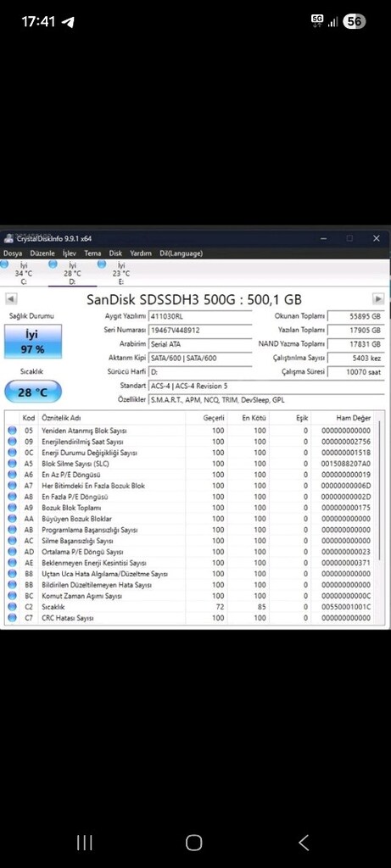391x868 pixels.
Task: Click the İyi 97 % health status button
Action: (x=33, y=342)
